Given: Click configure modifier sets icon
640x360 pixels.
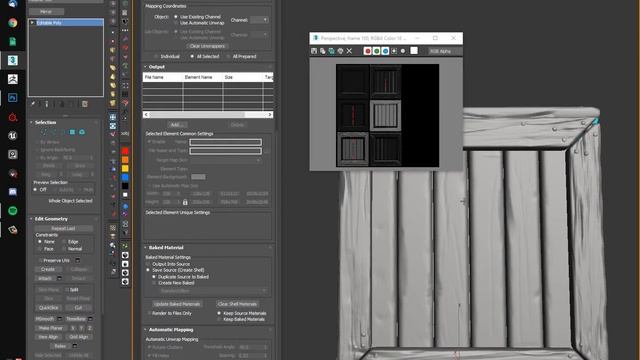Looking at the screenshot, I should [85, 104].
